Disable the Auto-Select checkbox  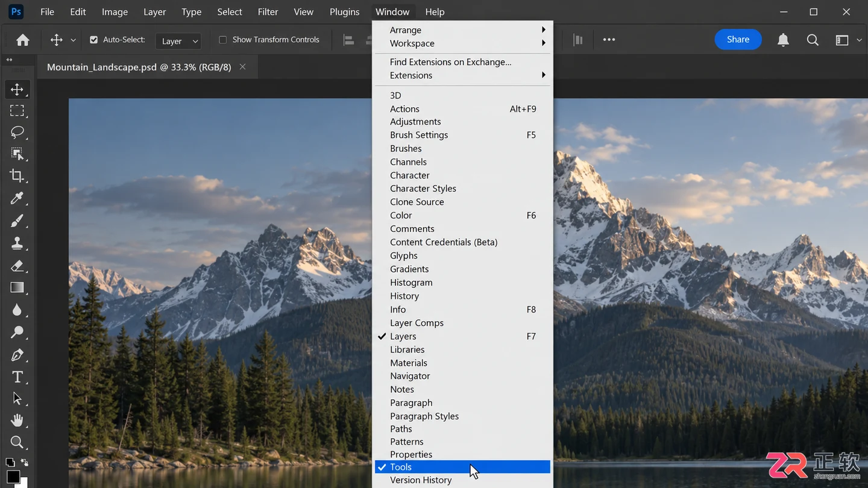tap(93, 40)
